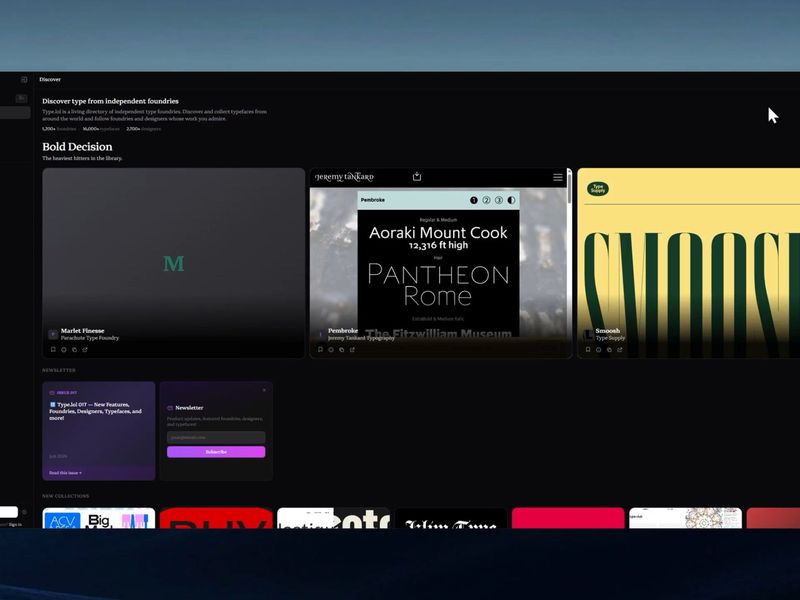800x600 pixels.
Task: Click the circle icon on Marlet Finesse card
Action: click(x=64, y=349)
